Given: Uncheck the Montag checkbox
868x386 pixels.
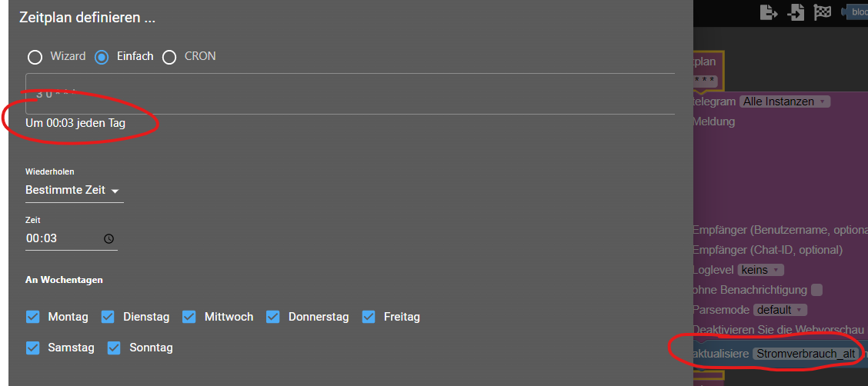Looking at the screenshot, I should (33, 317).
